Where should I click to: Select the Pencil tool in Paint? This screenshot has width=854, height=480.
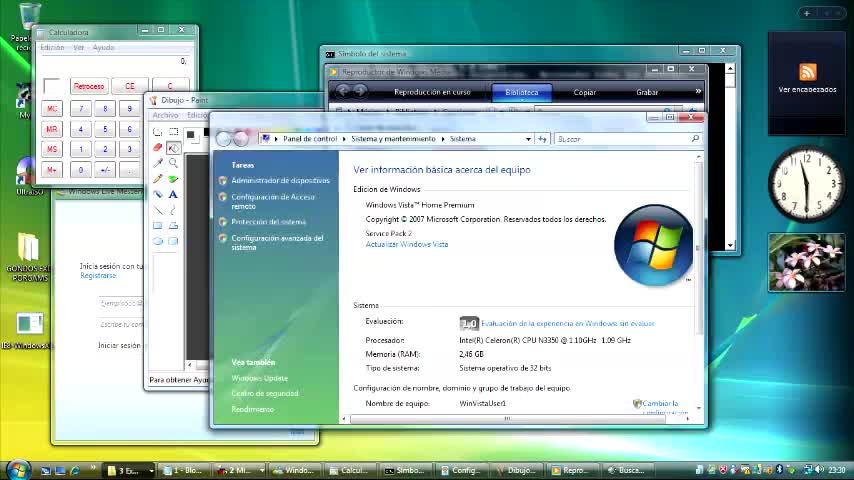coord(157,179)
